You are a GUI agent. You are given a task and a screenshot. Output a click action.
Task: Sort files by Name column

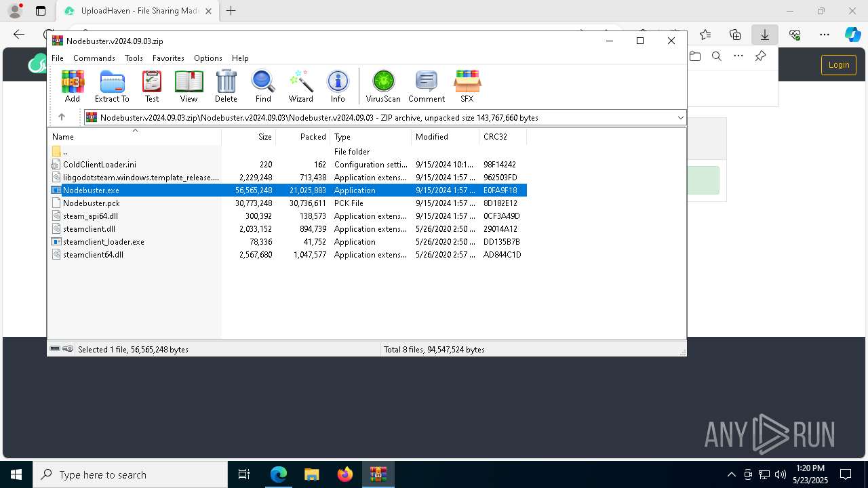click(x=134, y=136)
